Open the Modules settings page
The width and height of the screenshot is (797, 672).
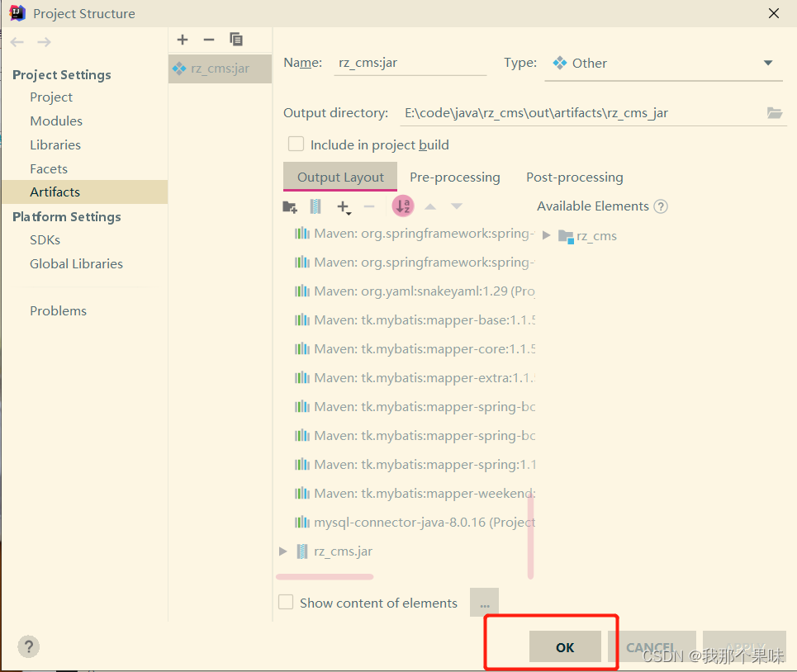[56, 121]
